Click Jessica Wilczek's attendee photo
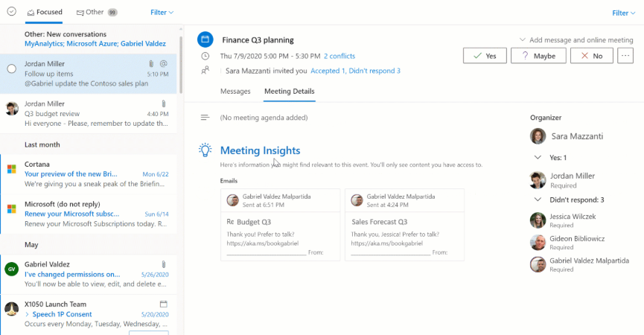This screenshot has width=644, height=335. coord(538,220)
